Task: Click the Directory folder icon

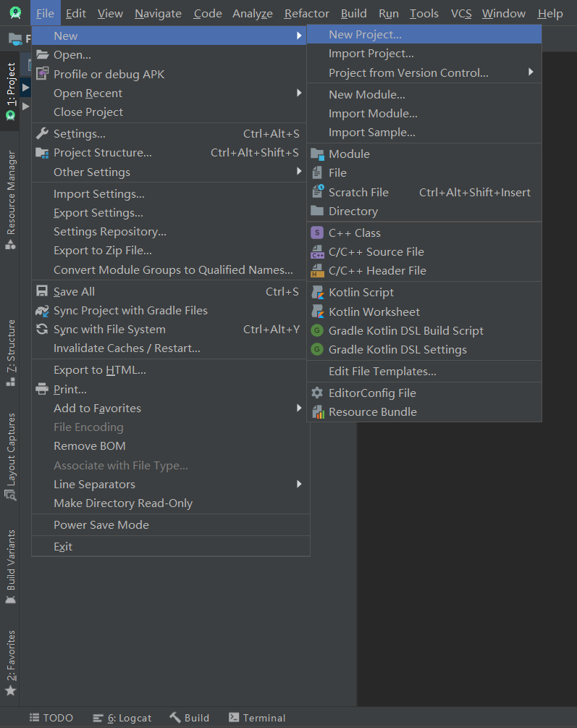Action: click(x=317, y=211)
